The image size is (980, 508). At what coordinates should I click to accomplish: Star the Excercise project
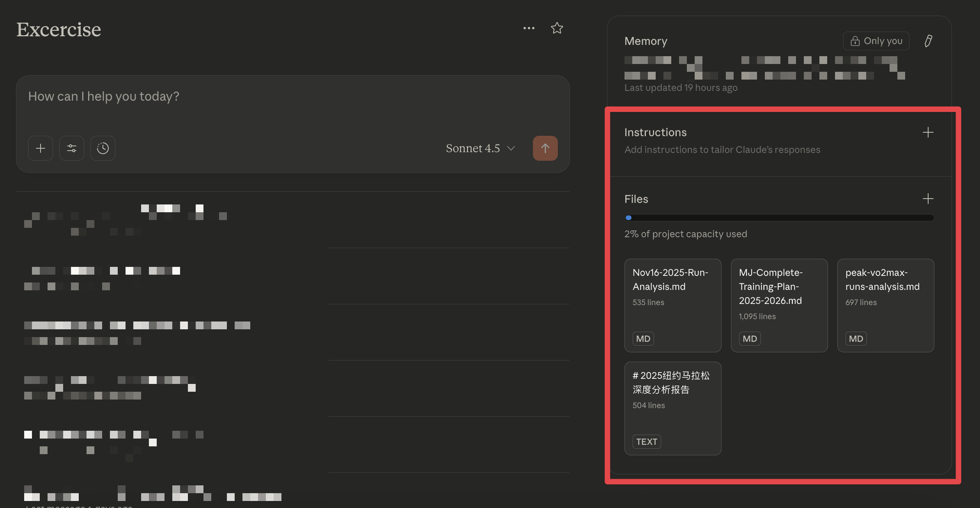(x=557, y=28)
